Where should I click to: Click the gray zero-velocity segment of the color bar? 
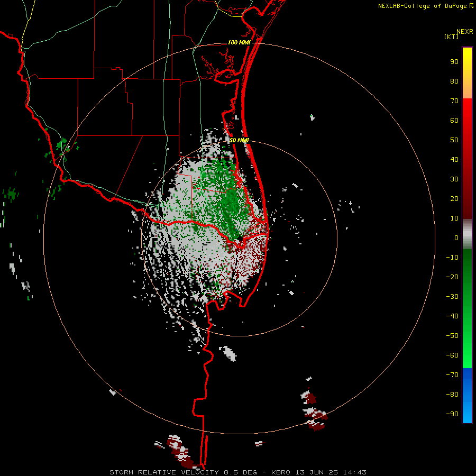point(467,234)
